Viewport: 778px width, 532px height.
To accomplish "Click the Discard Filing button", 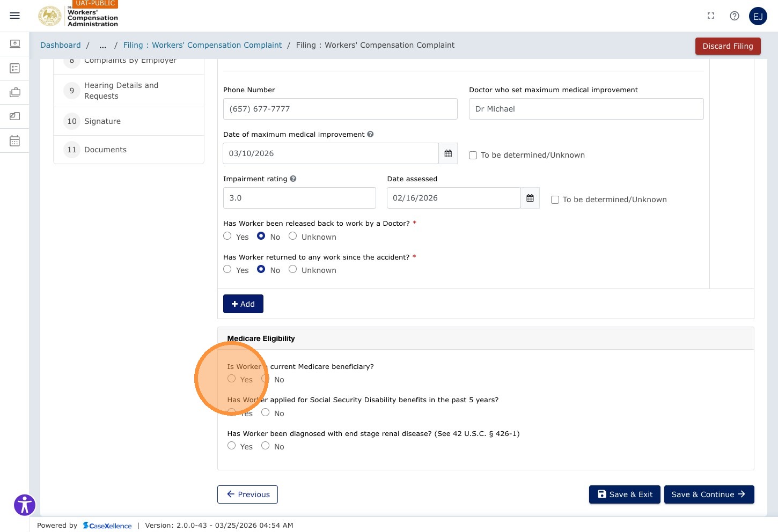I will [728, 46].
